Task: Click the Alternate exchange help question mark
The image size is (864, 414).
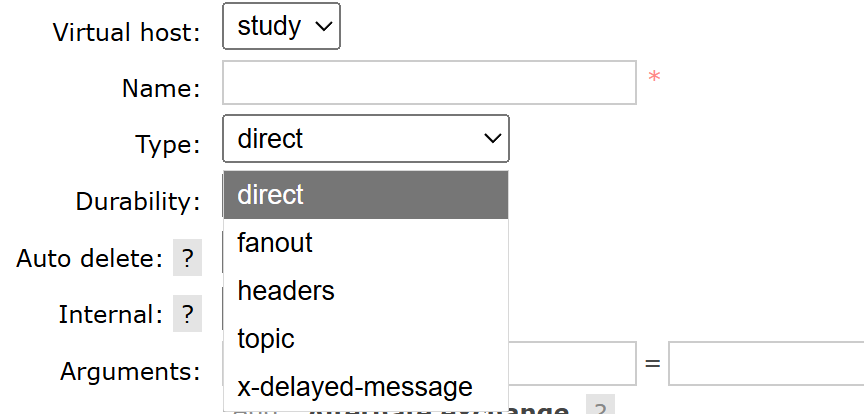Action: 600,406
